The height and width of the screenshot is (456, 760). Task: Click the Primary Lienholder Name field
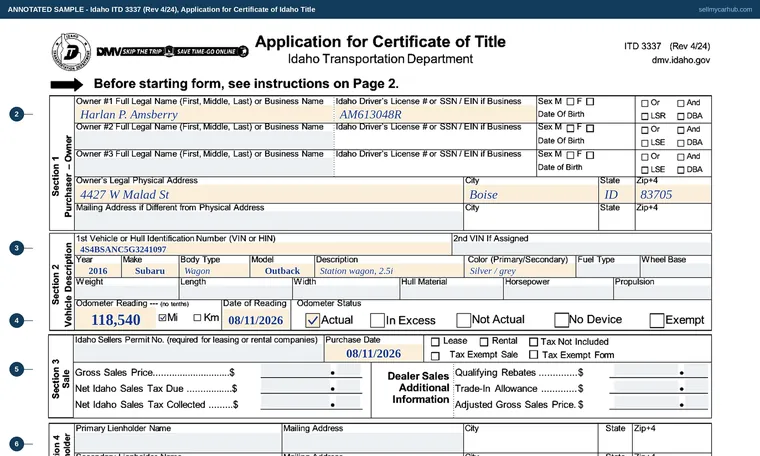[x=178, y=442]
